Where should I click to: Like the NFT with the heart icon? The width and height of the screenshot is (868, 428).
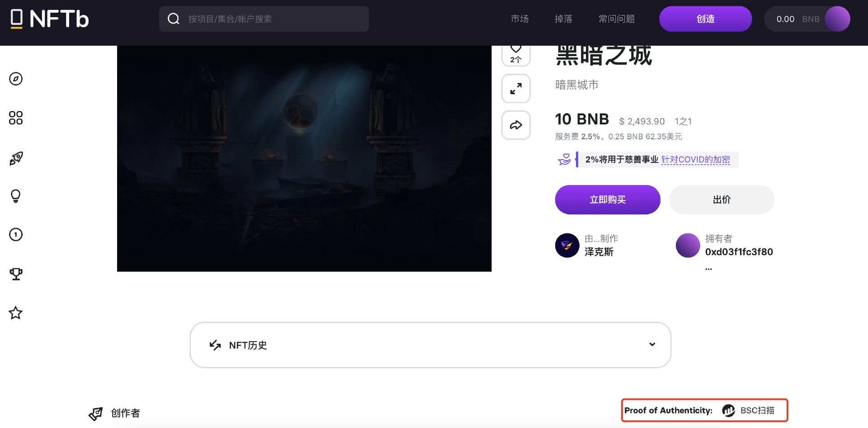[516, 48]
